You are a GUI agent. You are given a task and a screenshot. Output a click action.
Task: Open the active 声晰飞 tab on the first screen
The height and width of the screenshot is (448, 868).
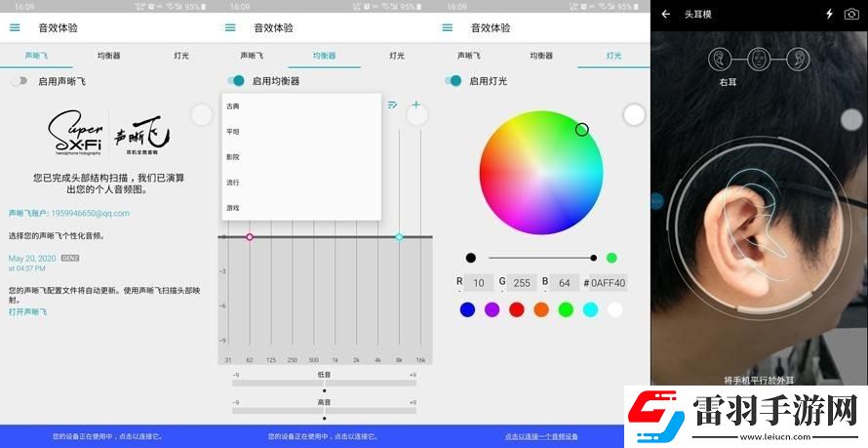click(x=36, y=56)
